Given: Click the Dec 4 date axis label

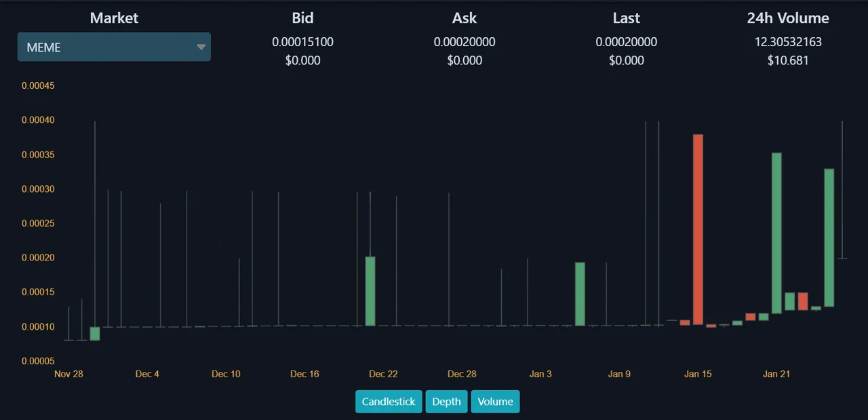Looking at the screenshot, I should [x=147, y=374].
